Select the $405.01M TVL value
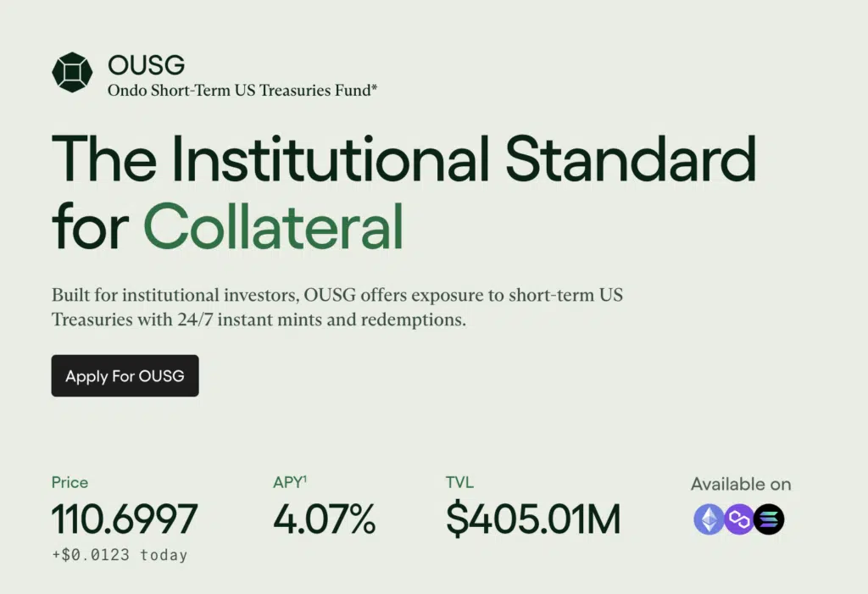Viewport: 868px width, 594px height. coord(533,519)
